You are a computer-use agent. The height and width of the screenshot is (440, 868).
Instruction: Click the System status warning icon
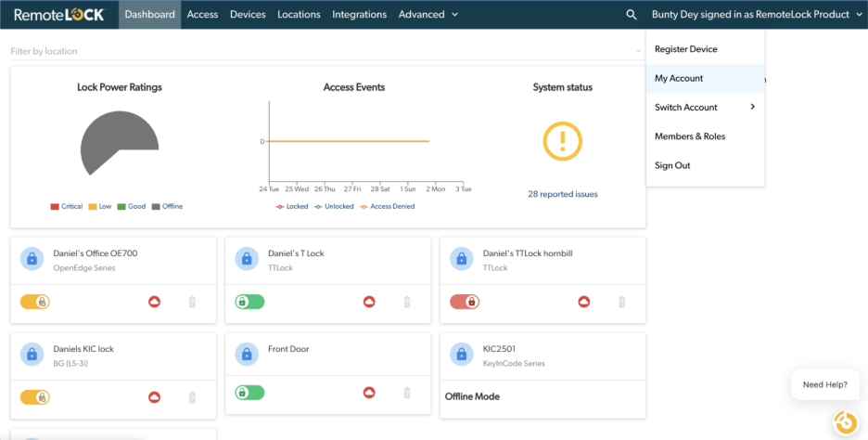pyautogui.click(x=562, y=141)
